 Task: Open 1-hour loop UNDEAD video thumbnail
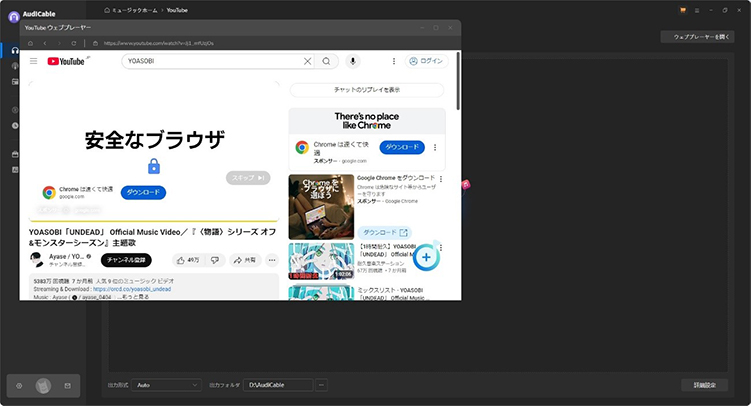(321, 261)
